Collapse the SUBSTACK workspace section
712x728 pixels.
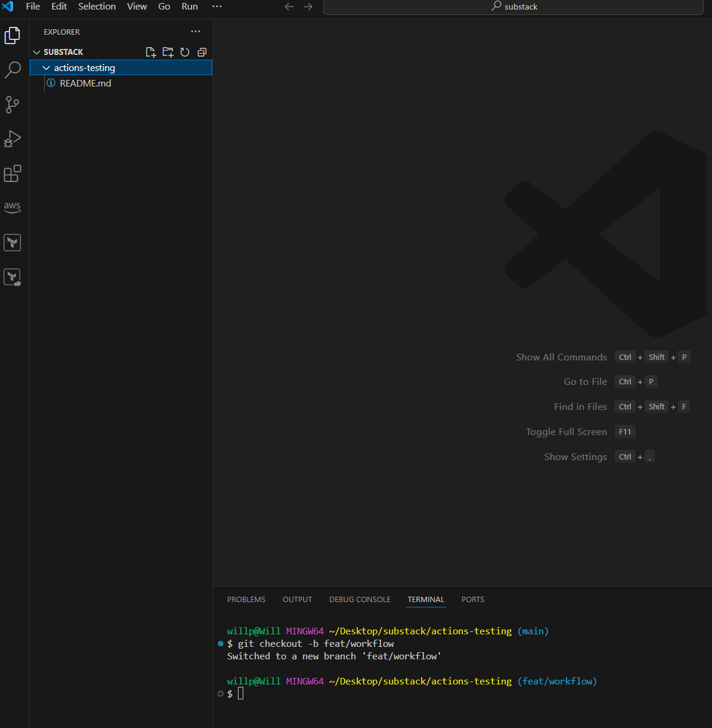37,53
